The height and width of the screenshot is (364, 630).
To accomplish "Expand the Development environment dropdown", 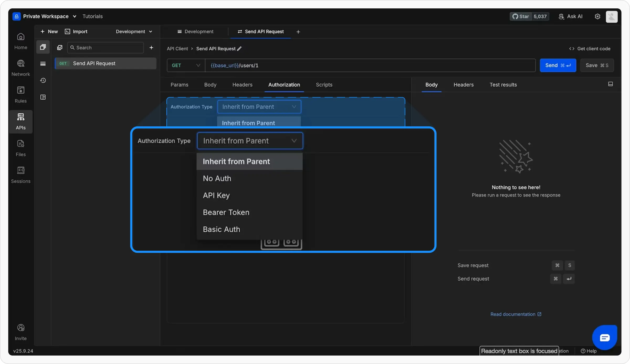I will tap(134, 31).
